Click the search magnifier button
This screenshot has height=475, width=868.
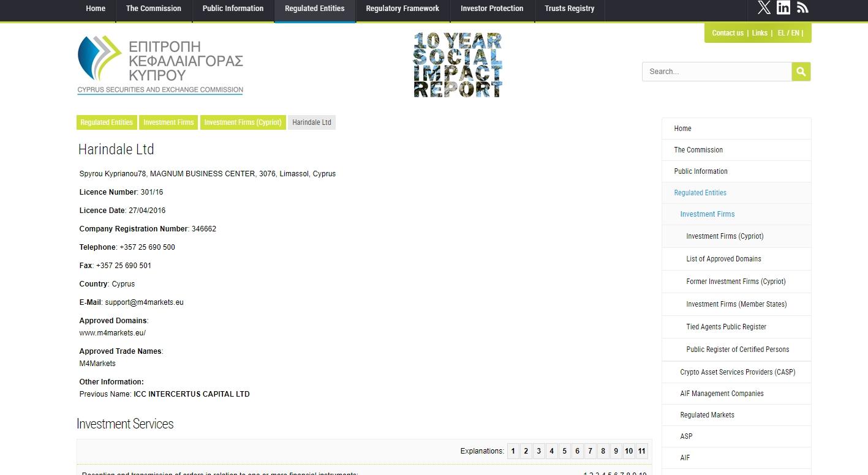coord(801,72)
